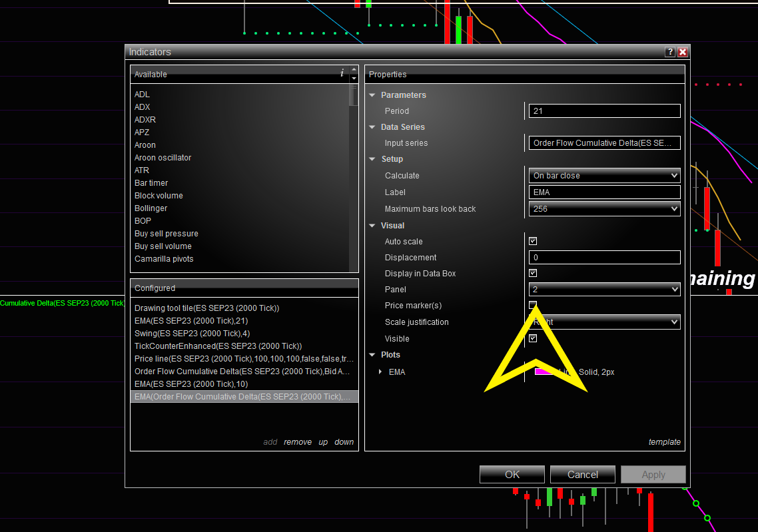Select Swing(ES SEP23 (2000 Tick),4) row

[244, 333]
